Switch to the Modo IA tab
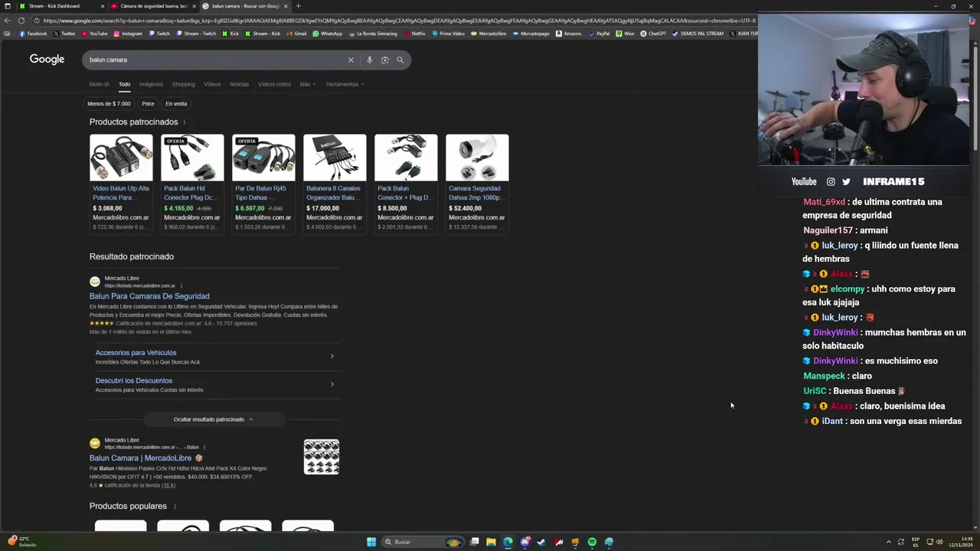The height and width of the screenshot is (551, 980). click(x=100, y=84)
